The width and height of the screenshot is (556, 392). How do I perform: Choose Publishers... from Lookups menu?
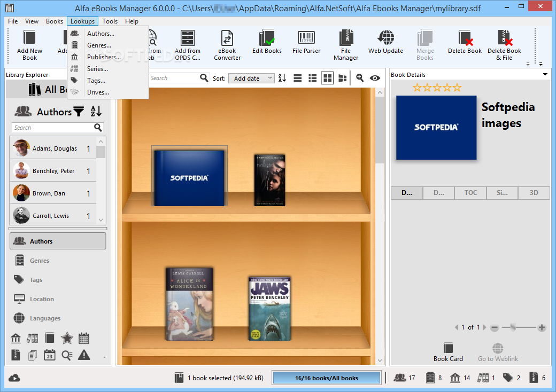pyautogui.click(x=108, y=57)
